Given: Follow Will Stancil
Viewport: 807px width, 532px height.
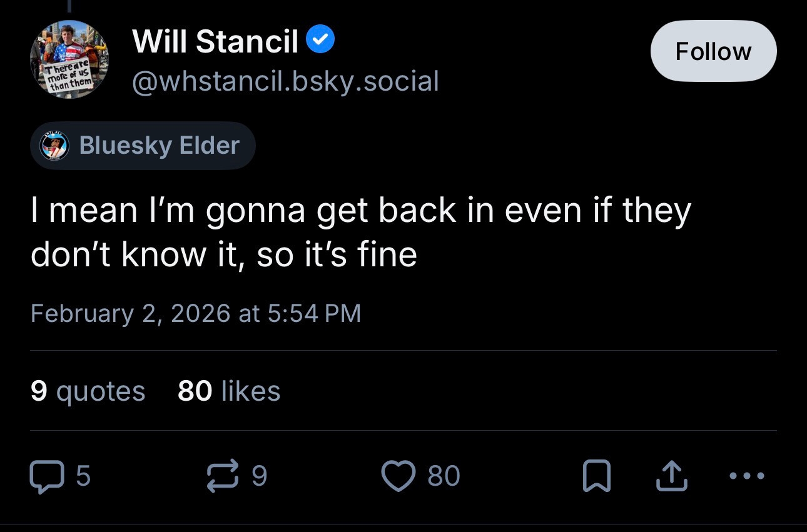Looking at the screenshot, I should tap(713, 51).
